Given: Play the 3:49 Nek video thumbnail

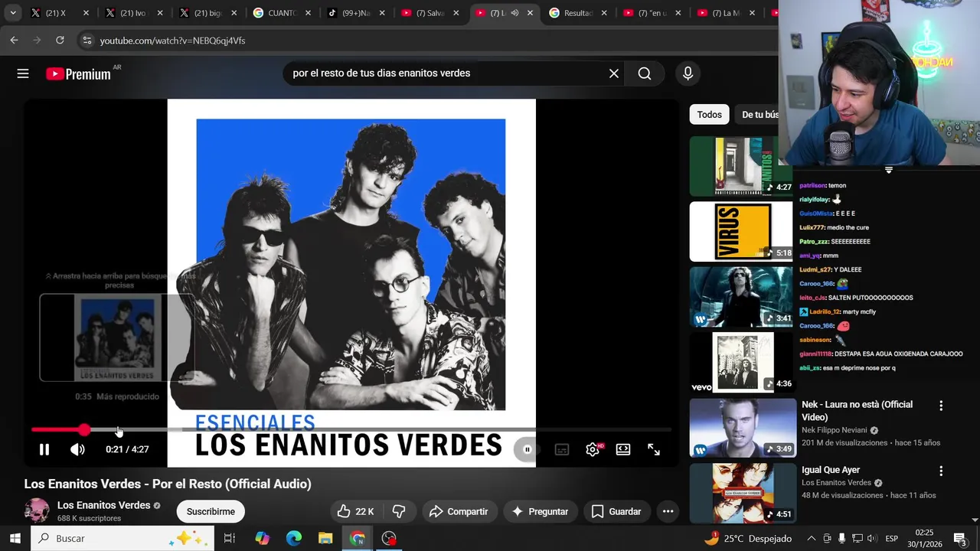Looking at the screenshot, I should (743, 428).
